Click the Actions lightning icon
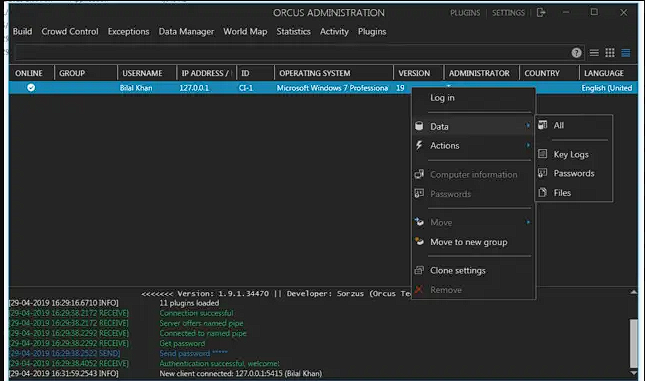The image size is (645, 381). point(419,145)
